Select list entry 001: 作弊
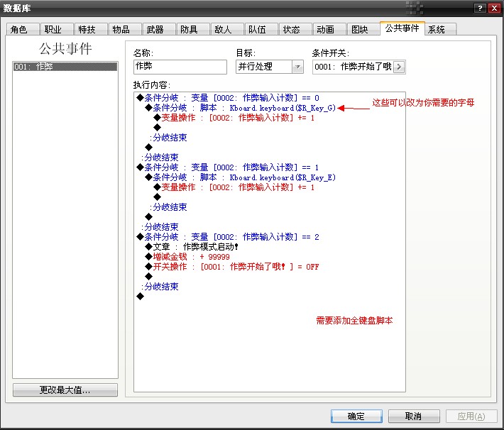This screenshot has width=504, height=430. (x=65, y=67)
